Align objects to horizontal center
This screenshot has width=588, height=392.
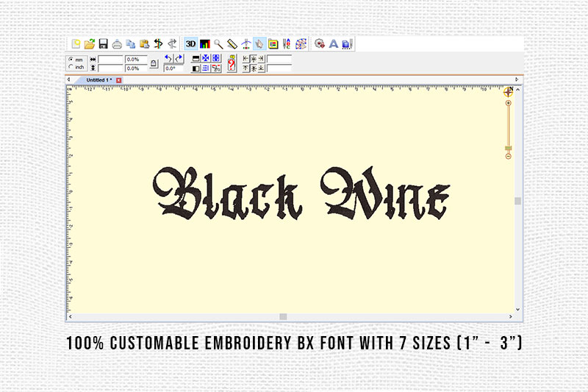click(x=254, y=59)
